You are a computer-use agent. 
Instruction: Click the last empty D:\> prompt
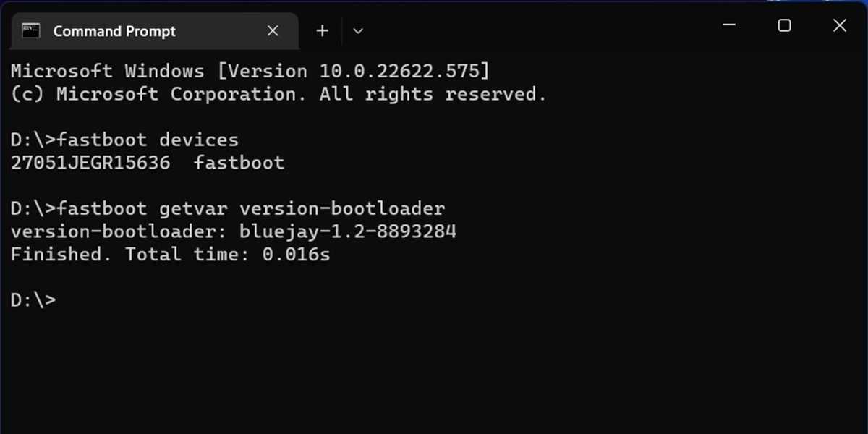point(33,300)
